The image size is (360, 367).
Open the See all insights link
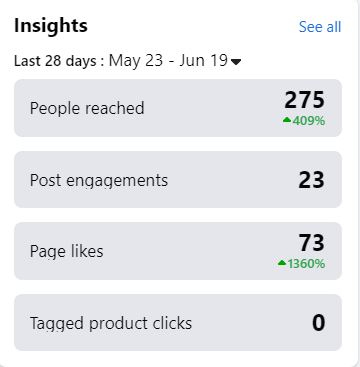[x=320, y=27]
